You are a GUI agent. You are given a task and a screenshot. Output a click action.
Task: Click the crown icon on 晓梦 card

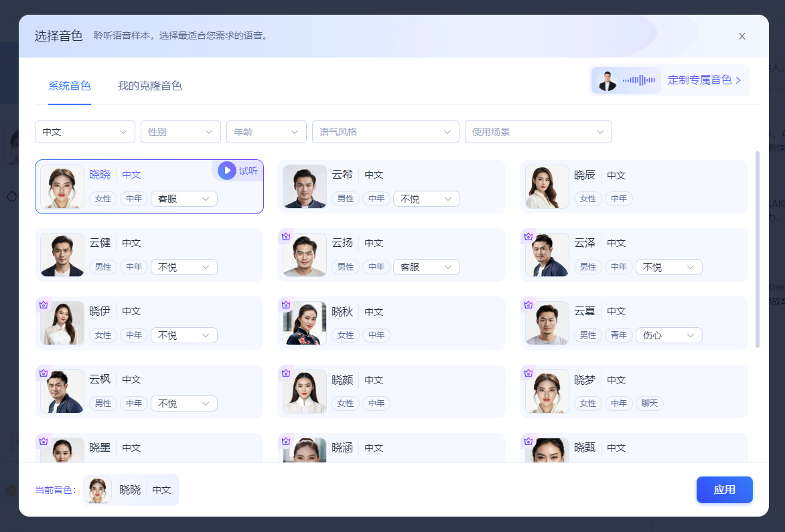tap(528, 373)
